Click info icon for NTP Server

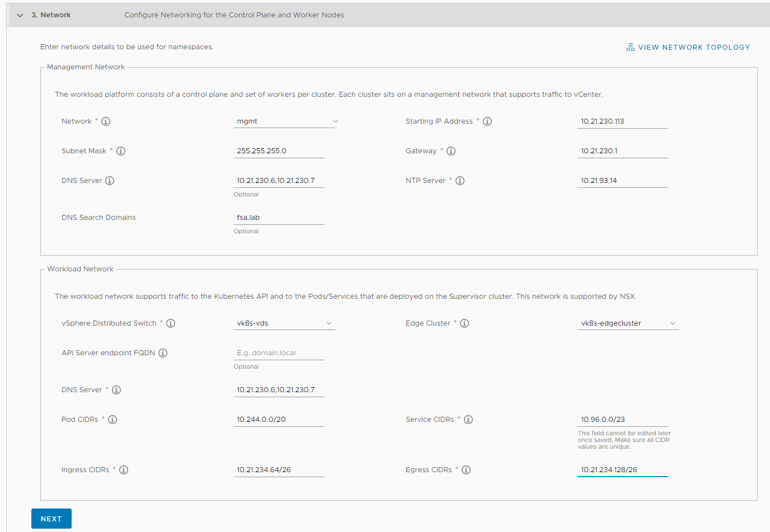point(460,181)
